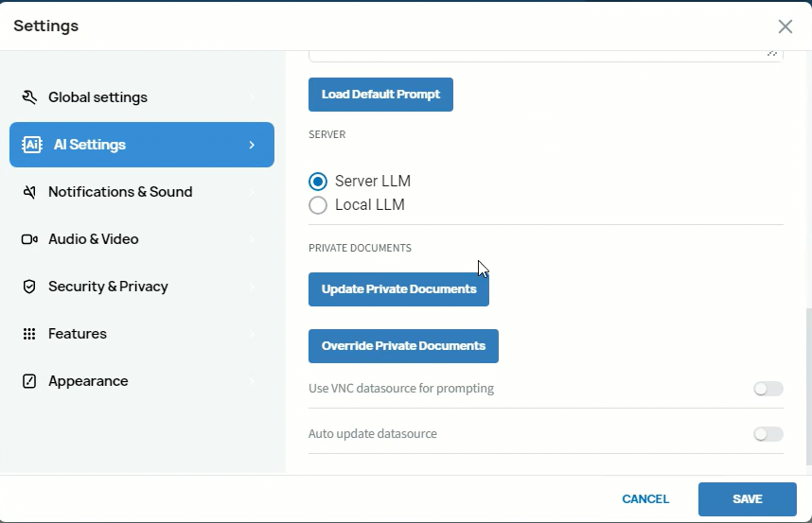This screenshot has height=523, width=812.
Task: Enable Use VNC datasource for prompting
Action: [768, 389]
